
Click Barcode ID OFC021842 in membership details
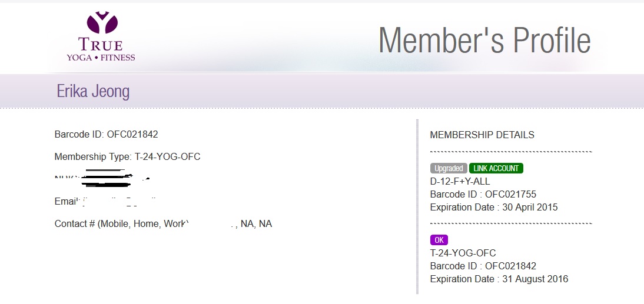point(483,266)
